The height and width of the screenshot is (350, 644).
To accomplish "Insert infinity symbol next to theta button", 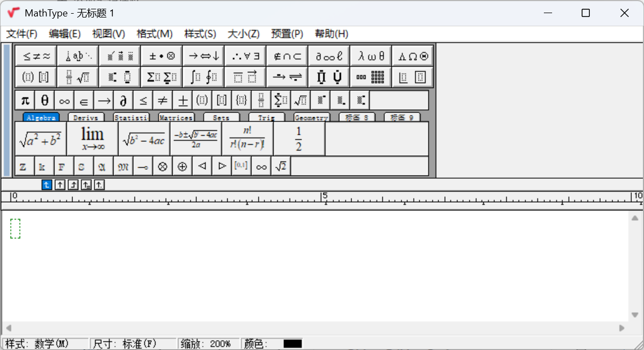I will (65, 100).
